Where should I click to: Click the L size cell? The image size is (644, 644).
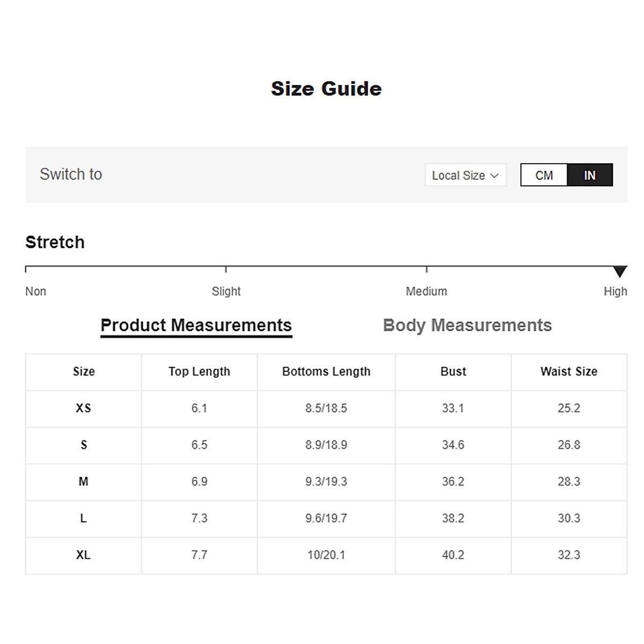tap(83, 518)
